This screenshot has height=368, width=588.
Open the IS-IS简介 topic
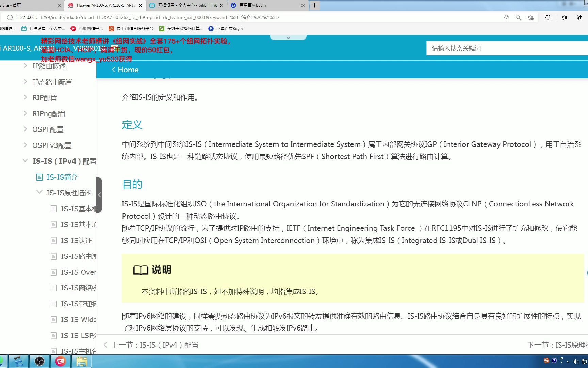[62, 177]
